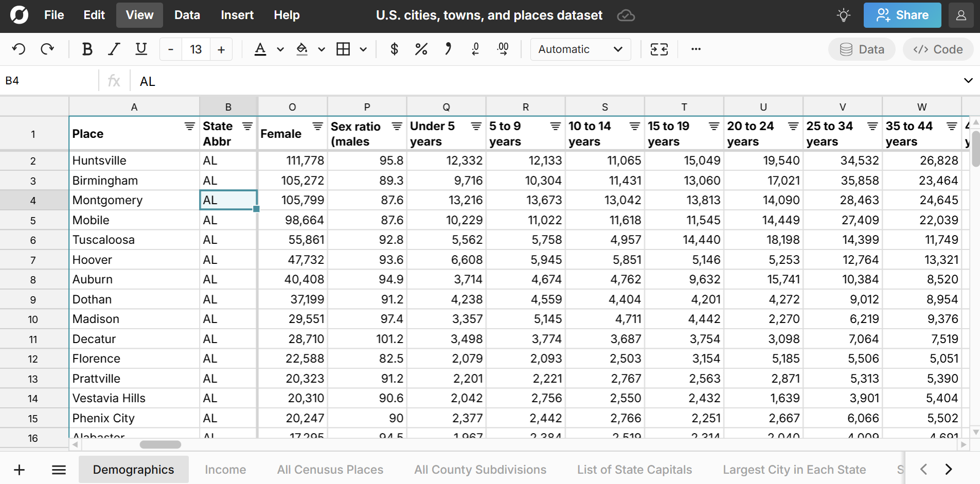Open the fill color picker
The width and height of the screenshot is (980, 484).
coord(302,49)
